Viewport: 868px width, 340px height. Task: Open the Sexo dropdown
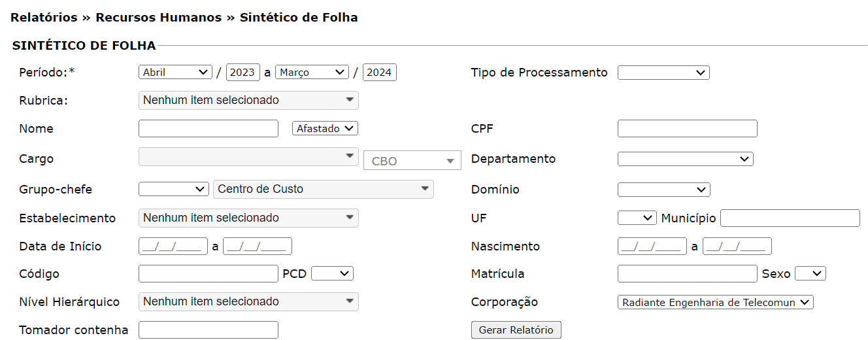point(810,273)
